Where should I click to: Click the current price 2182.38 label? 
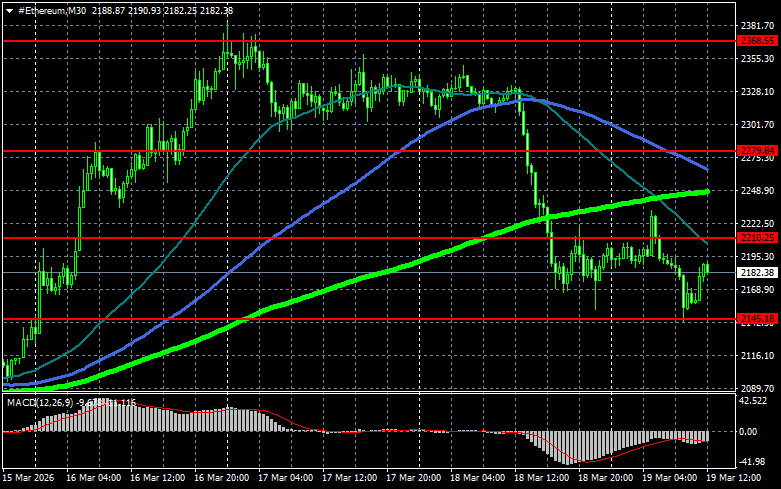(x=757, y=272)
